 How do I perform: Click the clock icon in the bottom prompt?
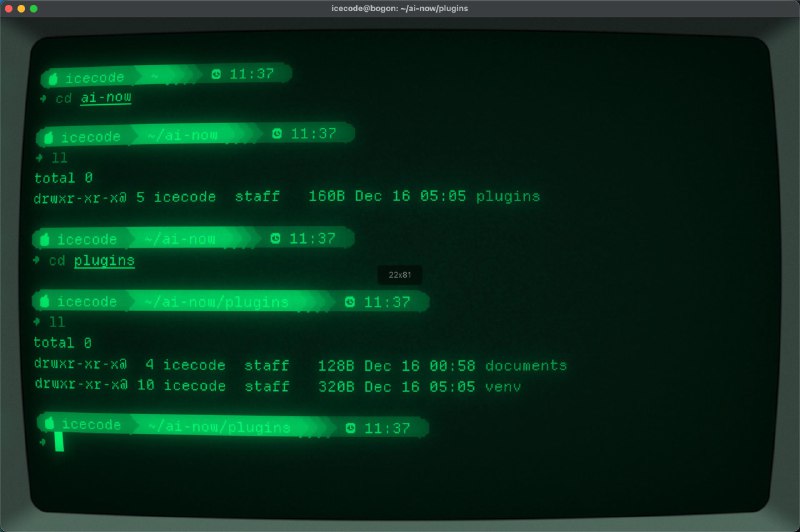tap(349, 428)
